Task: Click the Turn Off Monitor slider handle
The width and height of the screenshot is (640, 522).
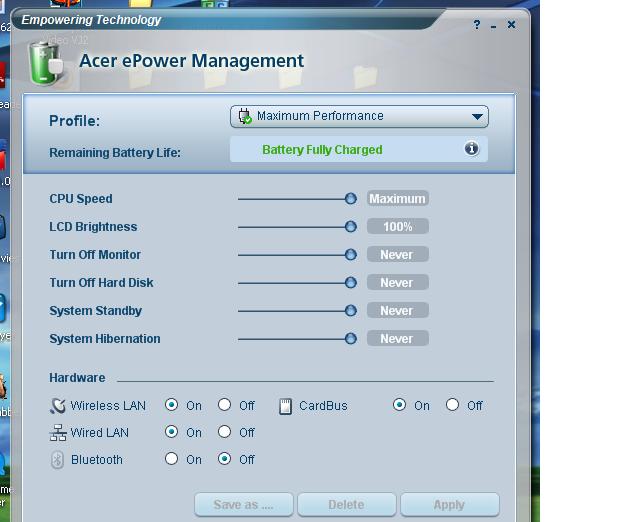Action: [x=351, y=255]
